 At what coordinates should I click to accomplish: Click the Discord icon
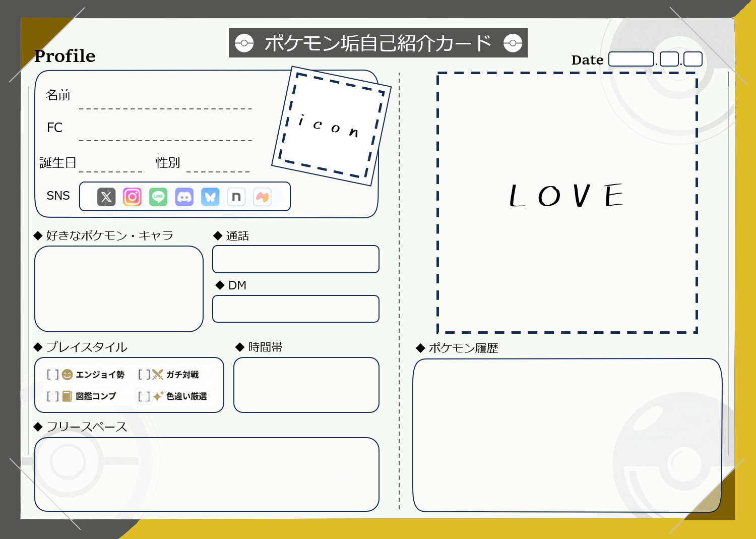point(184,197)
